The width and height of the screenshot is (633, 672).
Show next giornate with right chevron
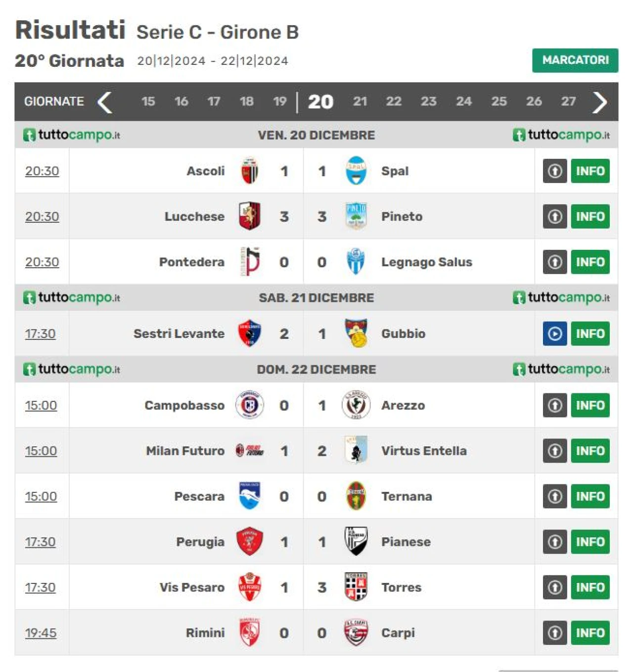point(599,102)
